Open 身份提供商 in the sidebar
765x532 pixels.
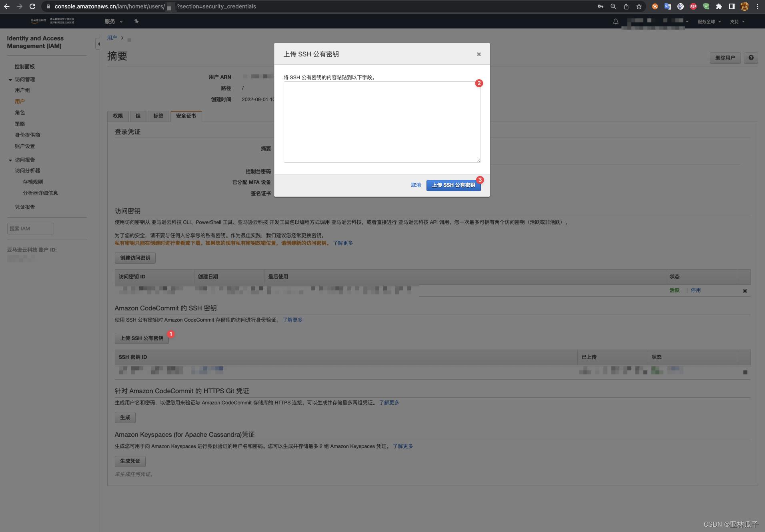(27, 135)
